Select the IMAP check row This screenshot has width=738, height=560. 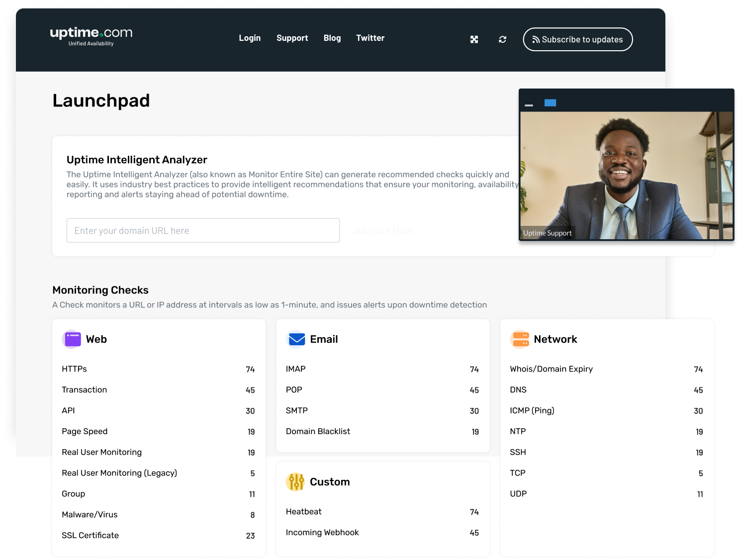382,369
